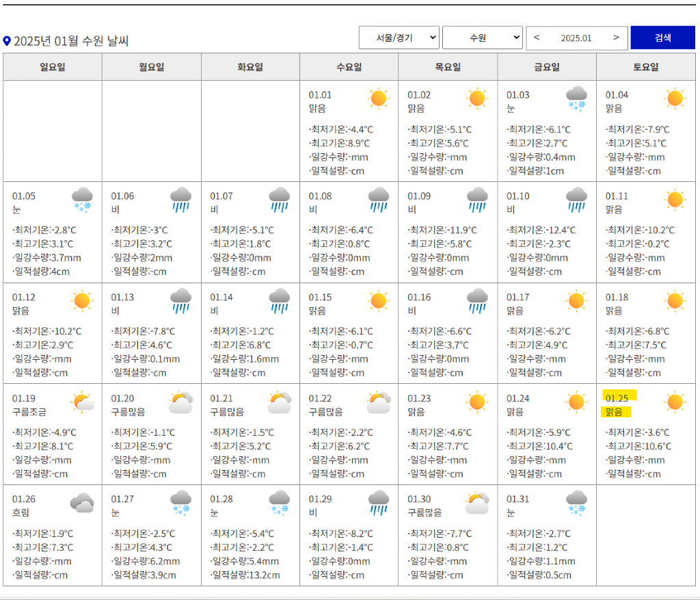This screenshot has height=600, width=700.
Task: Click the snow icon for 01.28
Action: pyautogui.click(x=280, y=503)
